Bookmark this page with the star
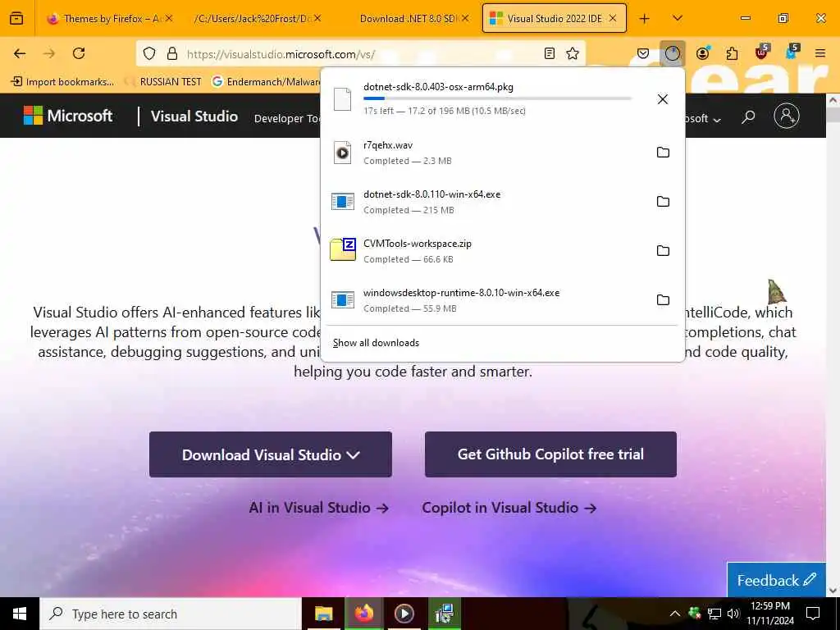840x630 pixels. [x=573, y=53]
